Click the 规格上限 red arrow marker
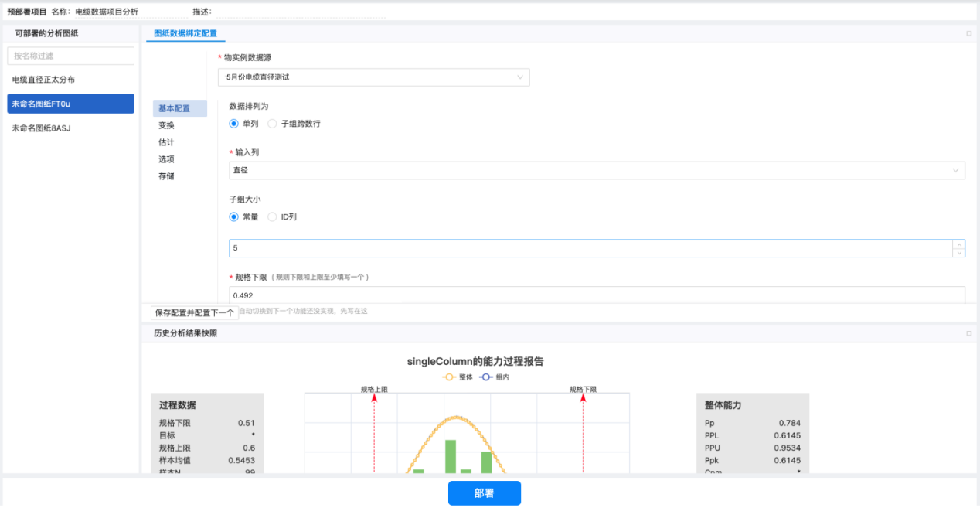Viewport: 980px width, 508px height. tap(374, 398)
